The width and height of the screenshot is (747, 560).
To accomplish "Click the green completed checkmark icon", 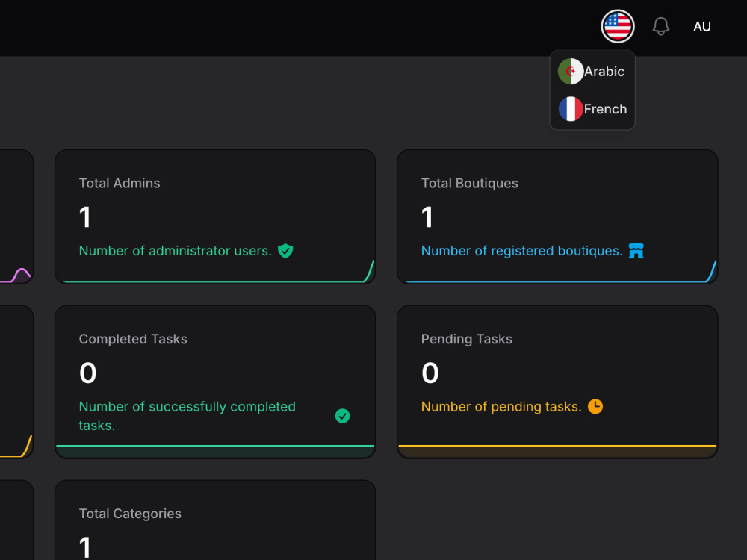I will (x=342, y=416).
